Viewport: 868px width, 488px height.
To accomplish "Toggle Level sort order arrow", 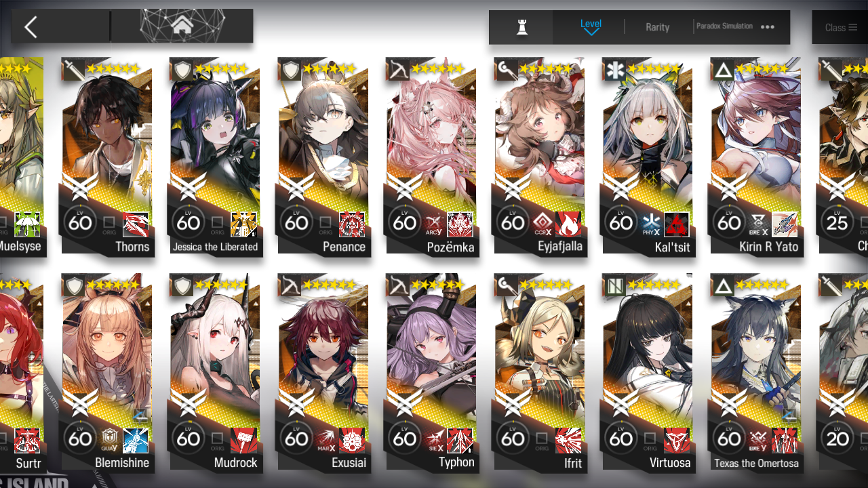I will [x=591, y=32].
